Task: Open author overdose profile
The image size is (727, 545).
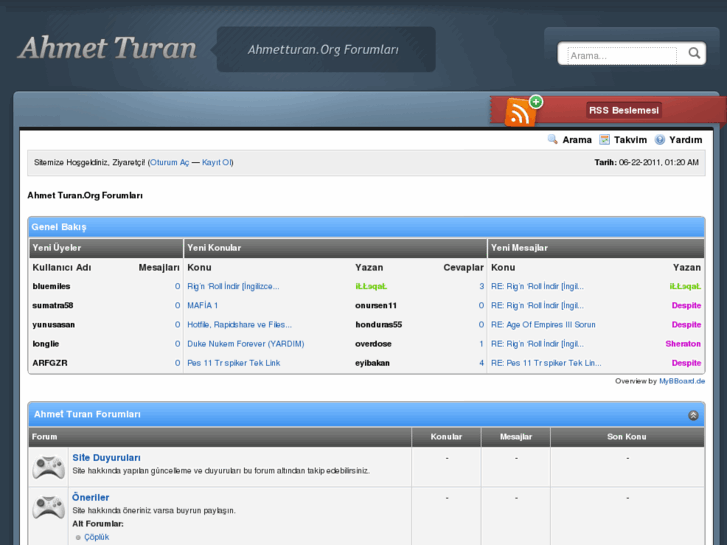Action: 373,344
